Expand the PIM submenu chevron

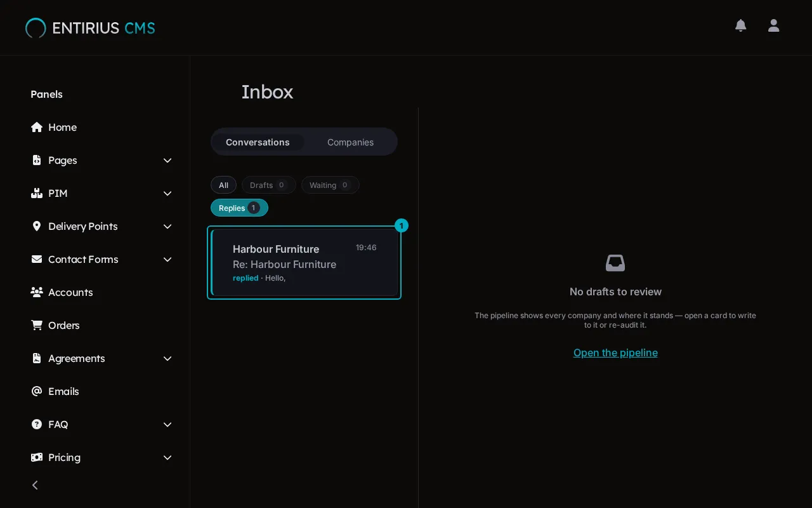click(167, 193)
